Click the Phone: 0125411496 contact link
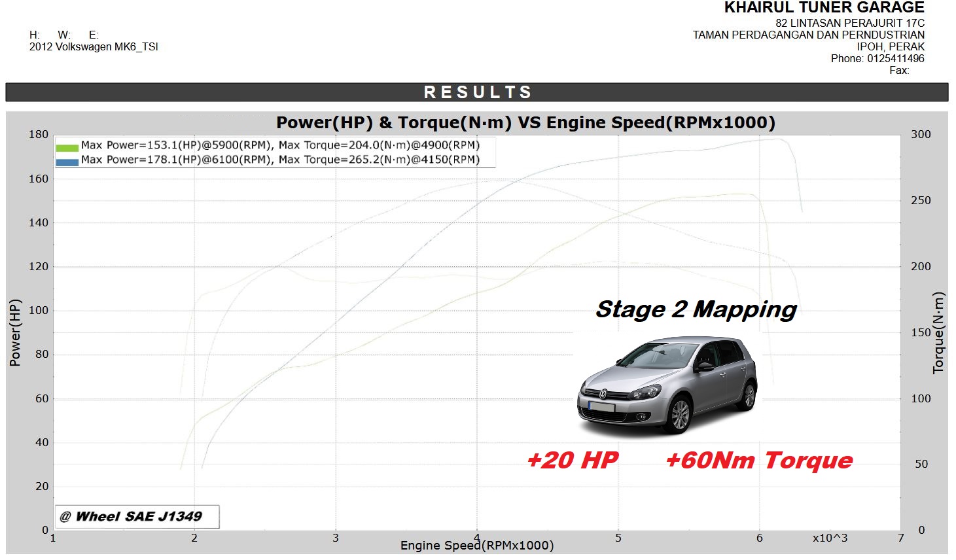 click(x=877, y=58)
